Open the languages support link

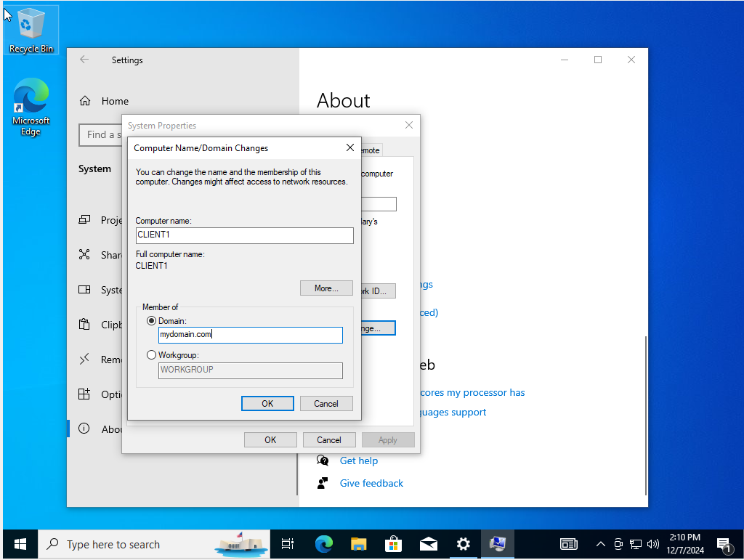pos(453,412)
